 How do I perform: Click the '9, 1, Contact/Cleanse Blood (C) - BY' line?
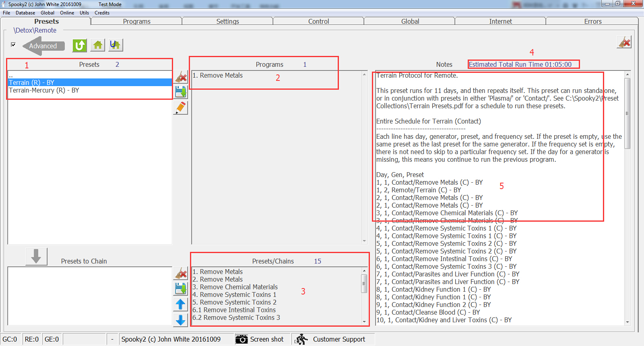428,312
